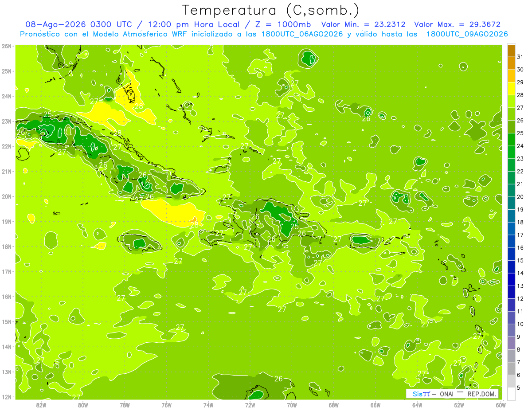Click the colorbar scale value 16
The height and width of the screenshot is (411, 532).
pyautogui.click(x=520, y=247)
